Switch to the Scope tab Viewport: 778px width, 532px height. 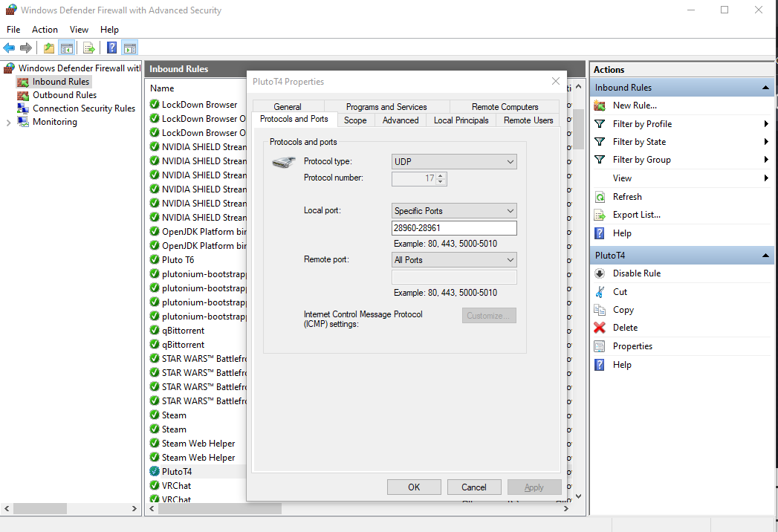point(355,120)
